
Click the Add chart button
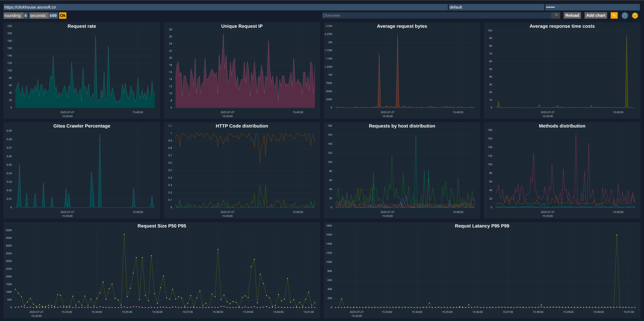tap(596, 15)
